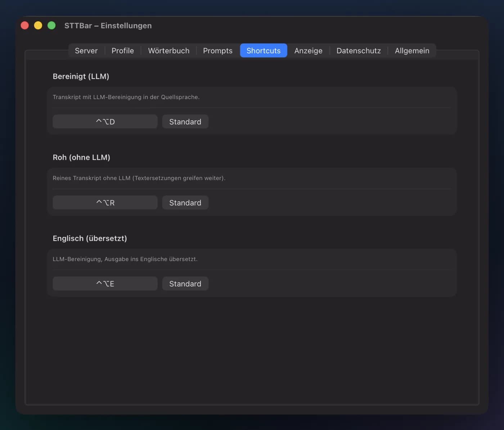Reset Englisch (übersetzt) shortcut with Standard

(x=185, y=284)
